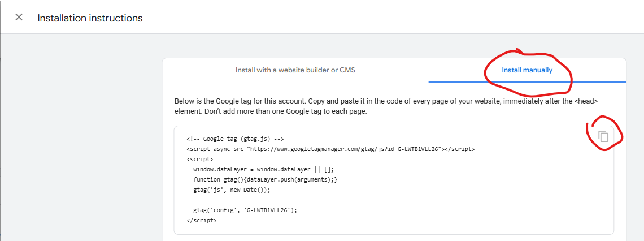Click the Installation instructions heading
644x241 pixels.
90,18
